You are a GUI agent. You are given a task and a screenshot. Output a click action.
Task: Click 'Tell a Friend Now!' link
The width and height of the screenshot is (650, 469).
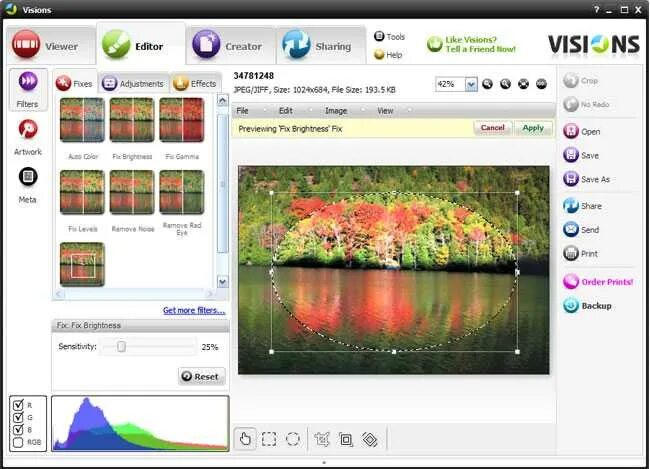[480, 49]
